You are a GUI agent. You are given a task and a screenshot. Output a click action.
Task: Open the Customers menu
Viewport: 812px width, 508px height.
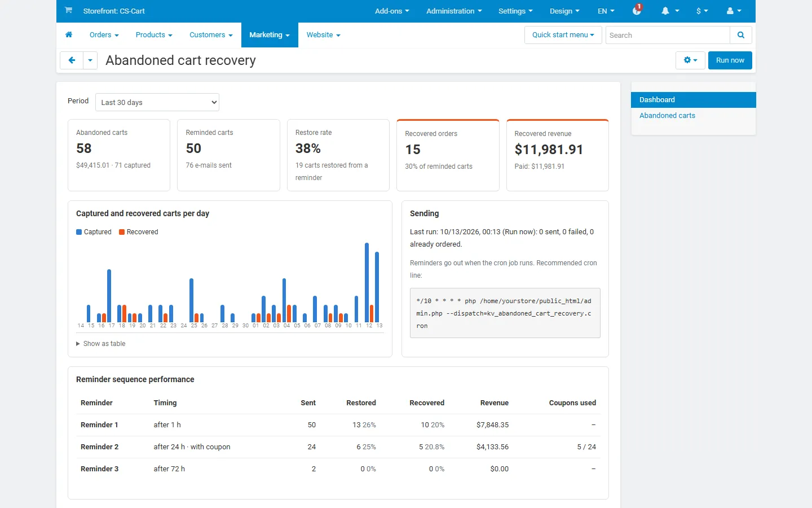[x=211, y=35]
